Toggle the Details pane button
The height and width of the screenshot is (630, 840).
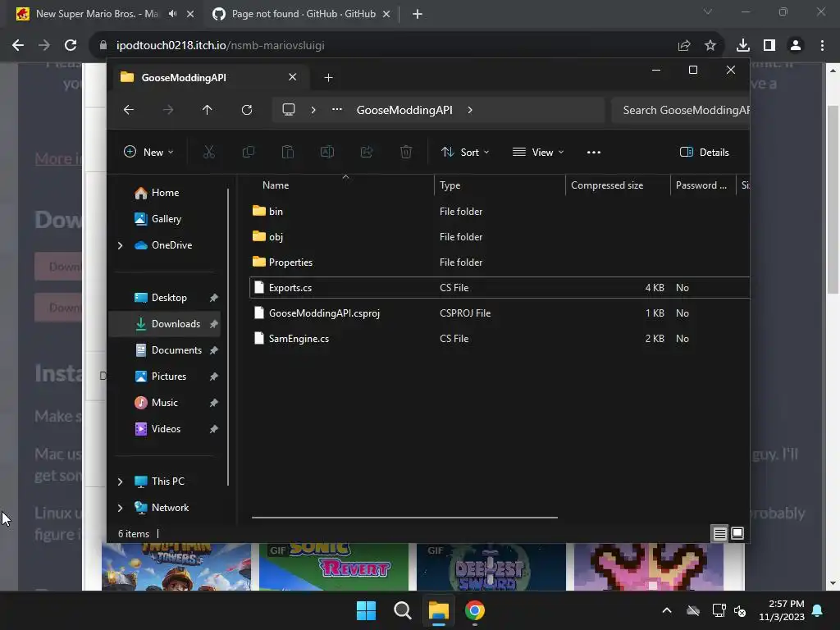coord(705,152)
